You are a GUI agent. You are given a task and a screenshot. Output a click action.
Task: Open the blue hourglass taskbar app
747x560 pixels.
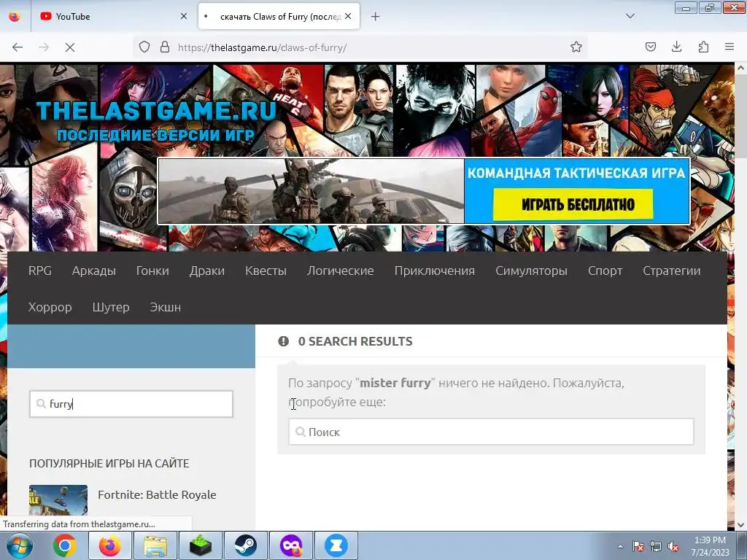336,545
